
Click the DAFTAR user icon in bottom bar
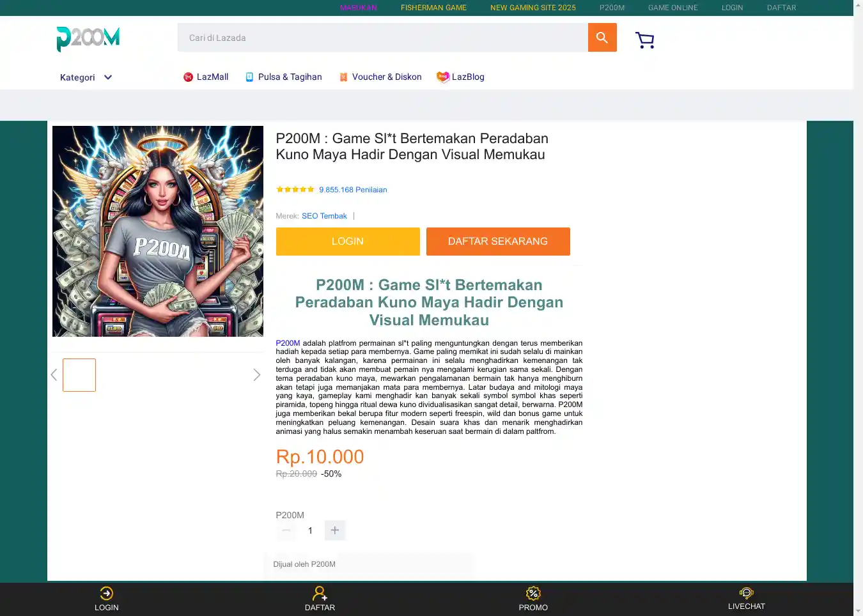[320, 593]
